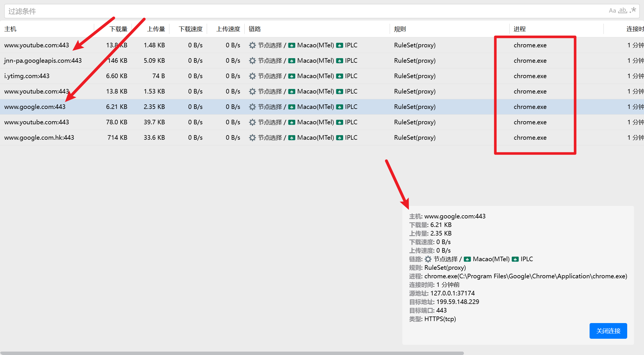This screenshot has height=355, width=644.
Task: Sort by 下载量 column header
Action: coord(118,29)
